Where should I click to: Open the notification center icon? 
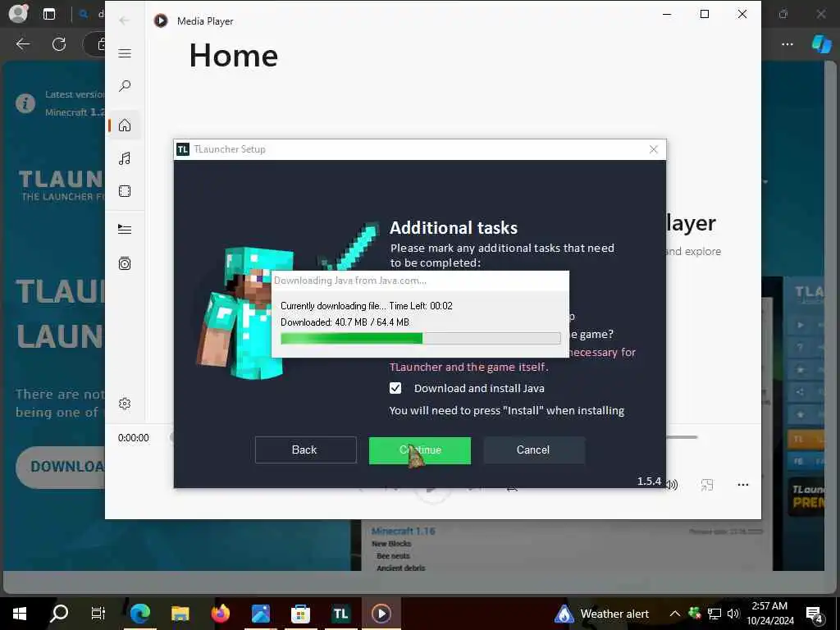[815, 614]
